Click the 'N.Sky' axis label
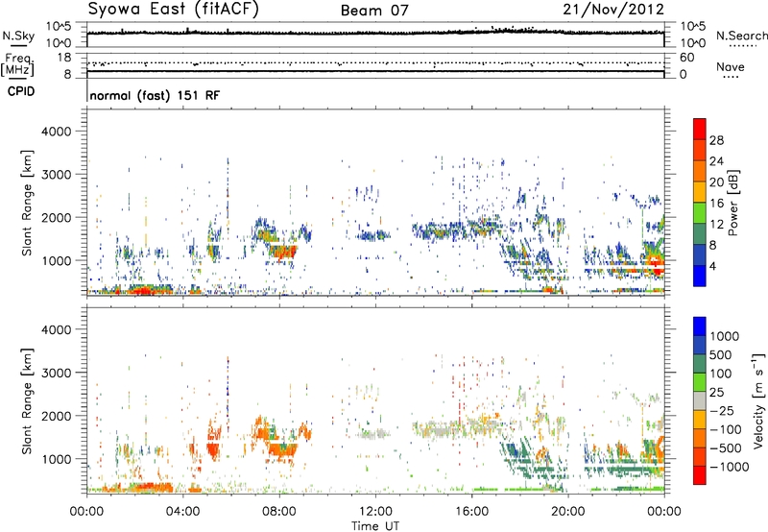This screenshot has height=532, width=768. click(x=18, y=36)
